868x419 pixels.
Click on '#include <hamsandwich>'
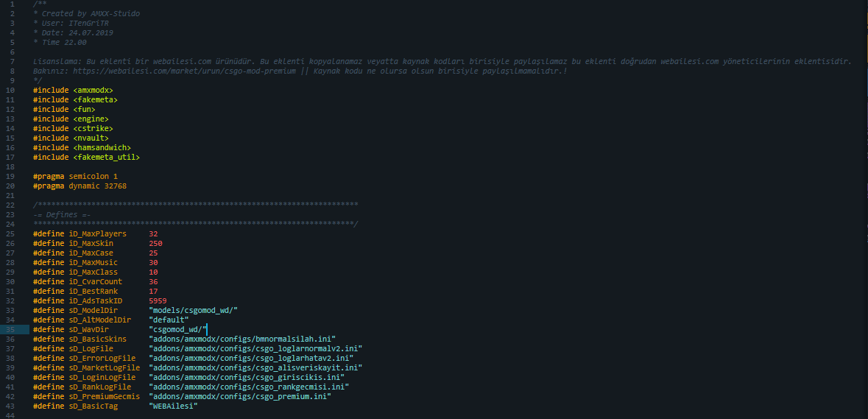pyautogui.click(x=82, y=147)
